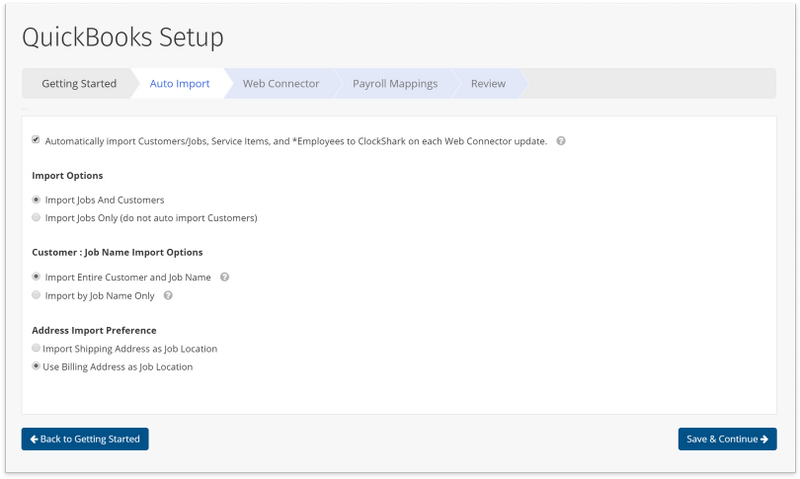Click the Import Options heading
The height and width of the screenshot is (479, 800).
pos(67,175)
